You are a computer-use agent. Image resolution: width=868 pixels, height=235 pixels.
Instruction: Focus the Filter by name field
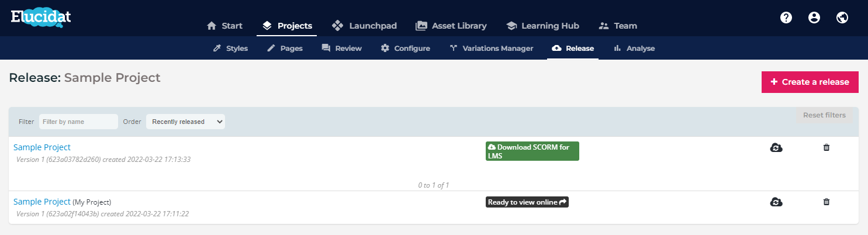click(78, 122)
